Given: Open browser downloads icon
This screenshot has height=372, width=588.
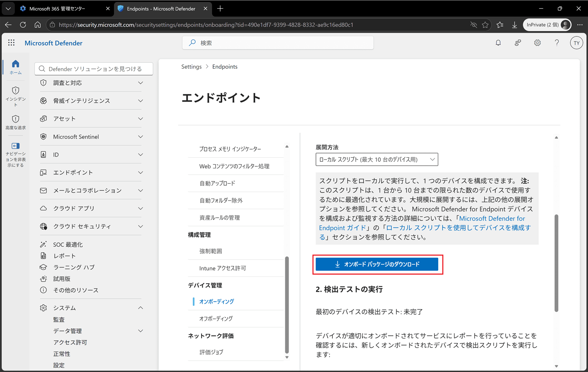Looking at the screenshot, I should pyautogui.click(x=514, y=25).
